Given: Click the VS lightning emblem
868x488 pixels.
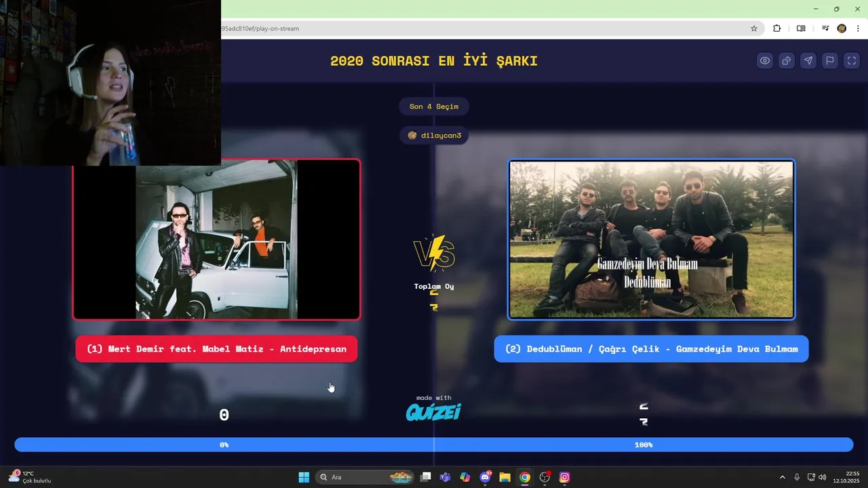Looking at the screenshot, I should [x=434, y=253].
